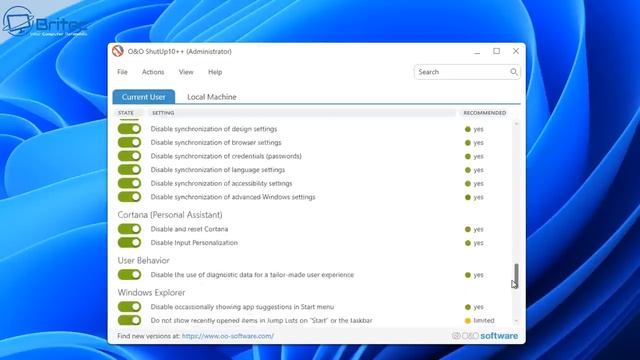Click text 'Disable synchronization of language settings'
This screenshot has height=360, width=640.
[218, 170]
